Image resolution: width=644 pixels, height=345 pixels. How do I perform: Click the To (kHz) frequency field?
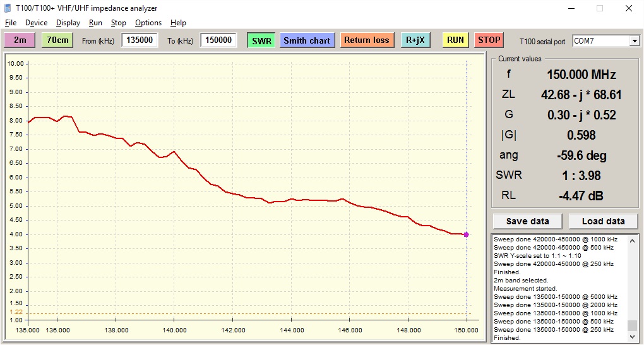tap(218, 40)
